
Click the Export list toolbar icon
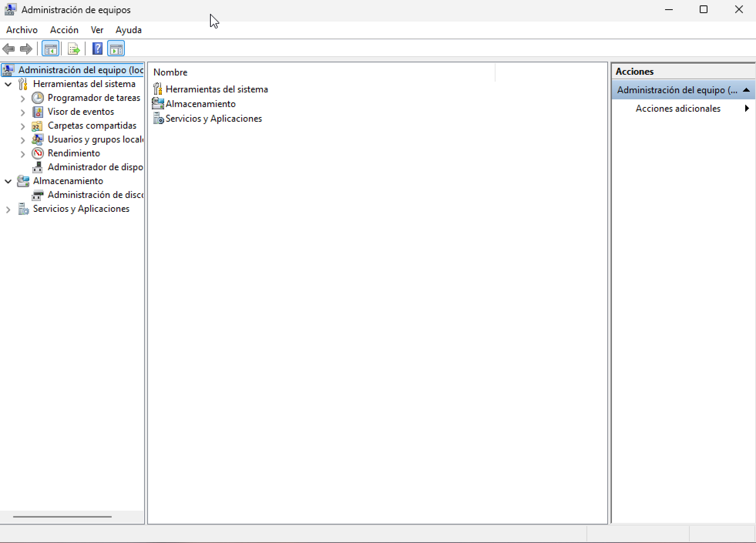pyautogui.click(x=73, y=49)
